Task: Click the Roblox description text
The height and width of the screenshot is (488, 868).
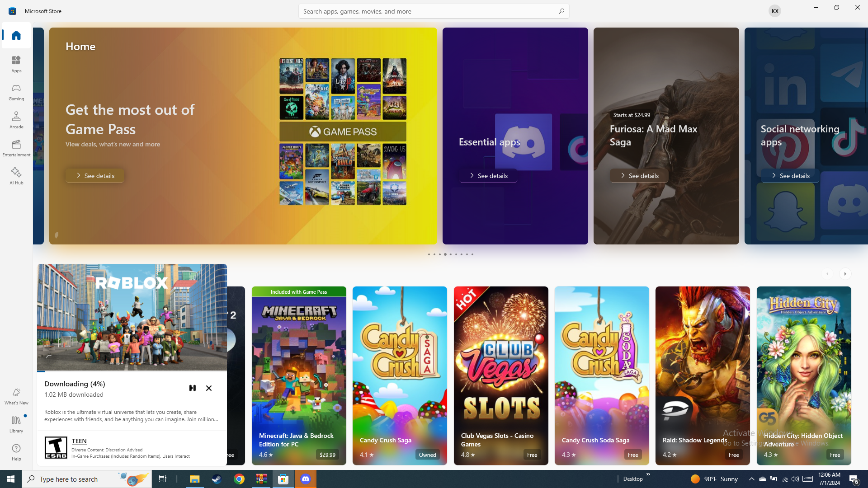Action: pos(131,416)
